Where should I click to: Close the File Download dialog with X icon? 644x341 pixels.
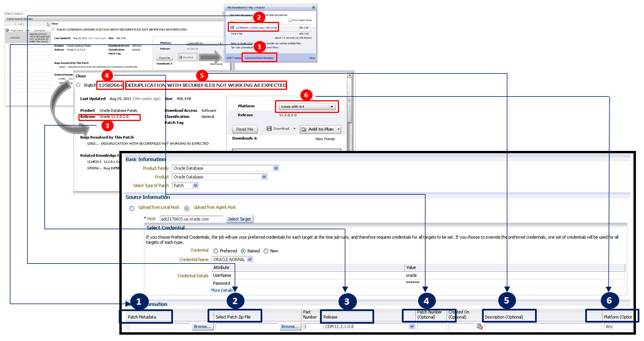(314, 7)
